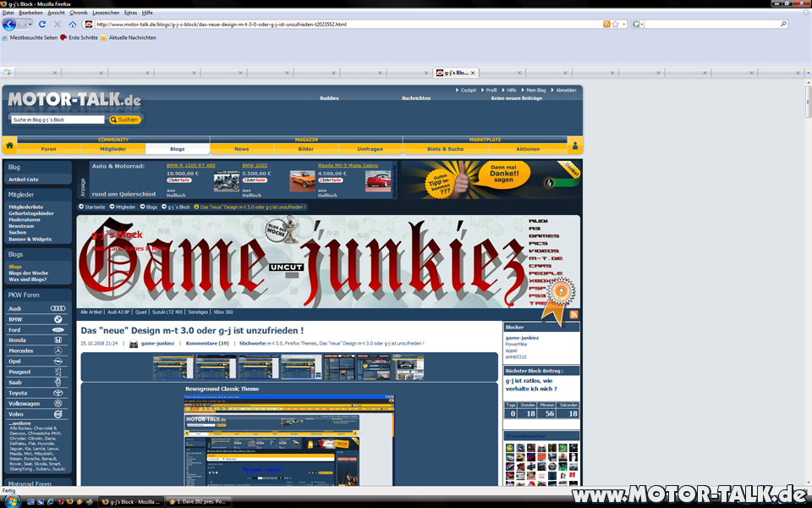
Task: Reload the page with the refresh icon
Action: click(x=42, y=24)
